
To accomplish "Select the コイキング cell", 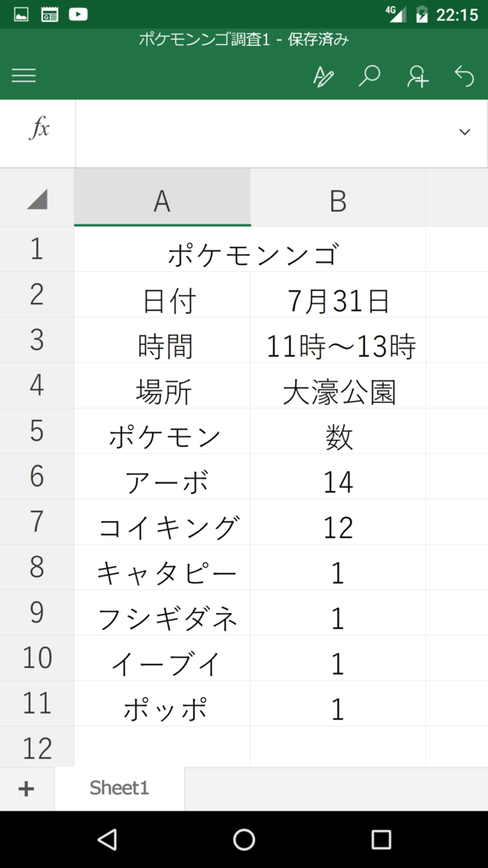I will pos(162,522).
